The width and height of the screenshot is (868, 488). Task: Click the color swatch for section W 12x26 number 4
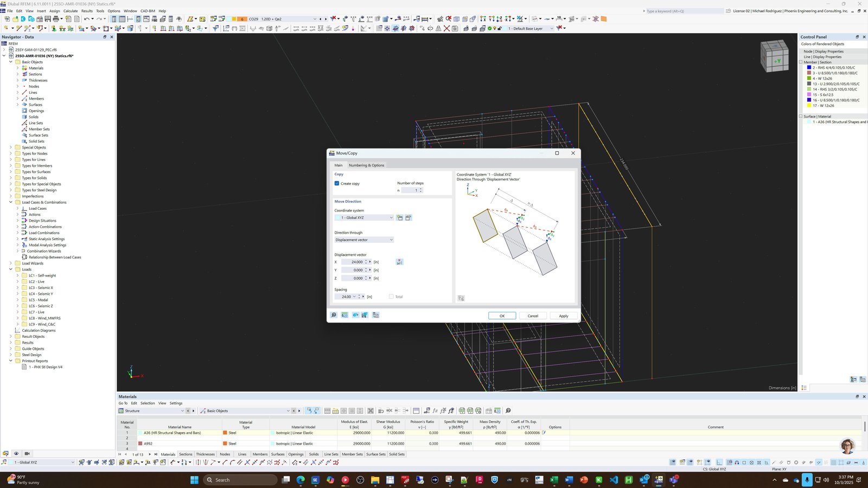pos(809,79)
